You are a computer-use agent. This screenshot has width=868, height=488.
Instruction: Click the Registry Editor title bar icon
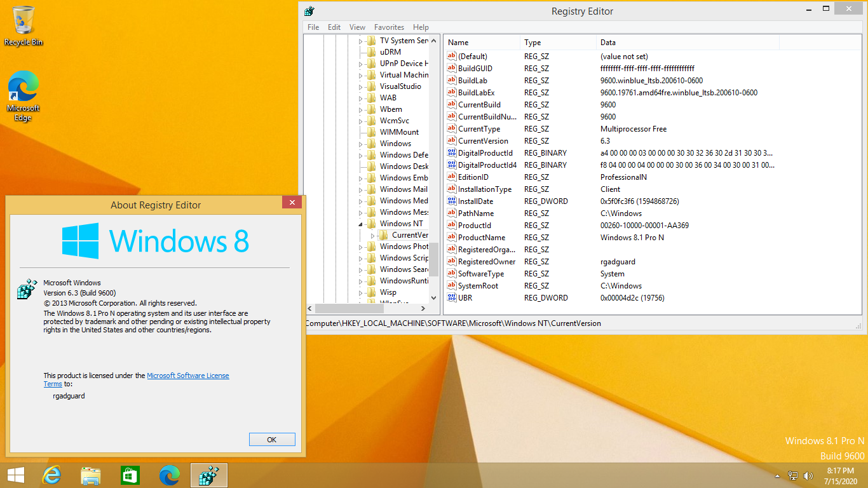click(x=309, y=11)
